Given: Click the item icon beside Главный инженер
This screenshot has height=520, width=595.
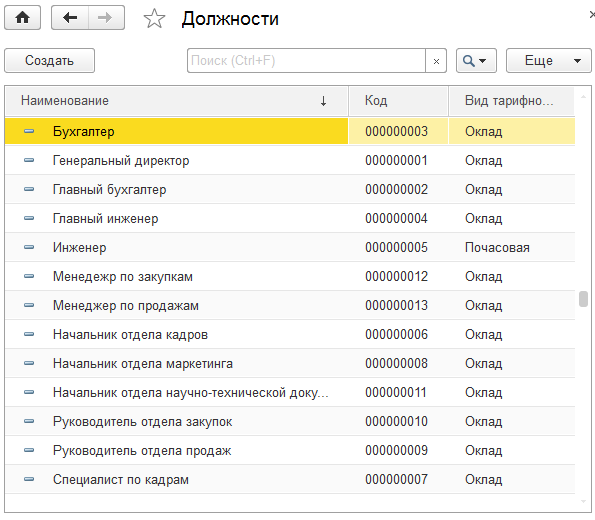Looking at the screenshot, I should [29, 218].
